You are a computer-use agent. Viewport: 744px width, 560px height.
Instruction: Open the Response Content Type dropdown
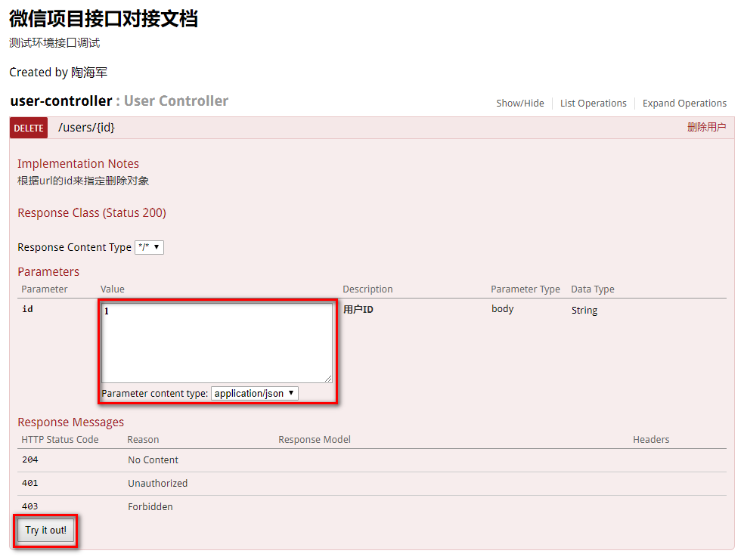[149, 247]
